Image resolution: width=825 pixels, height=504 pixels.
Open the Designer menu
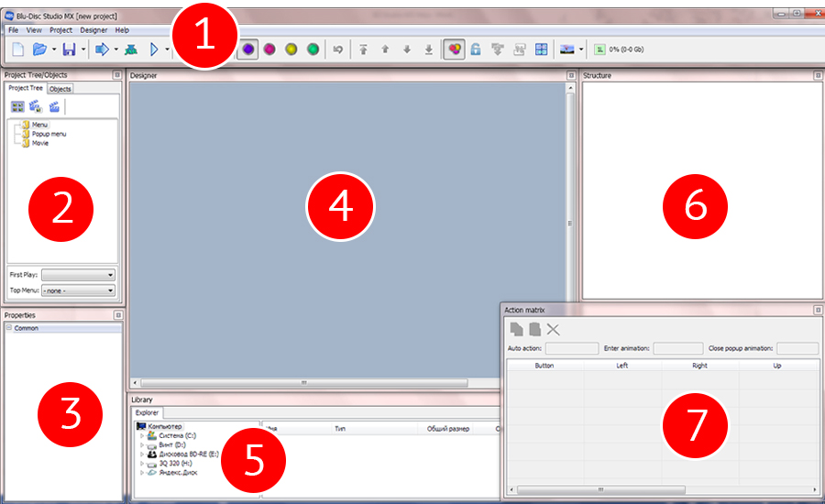pos(93,30)
